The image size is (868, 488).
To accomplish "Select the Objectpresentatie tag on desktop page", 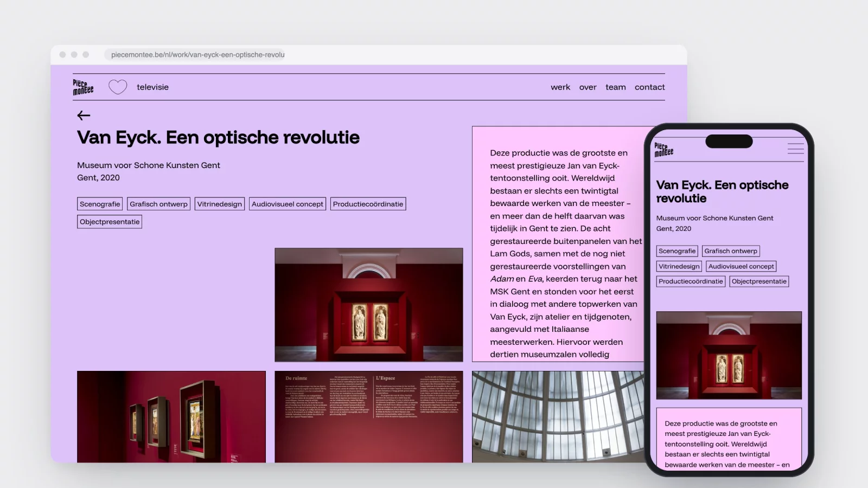I will coord(110,222).
